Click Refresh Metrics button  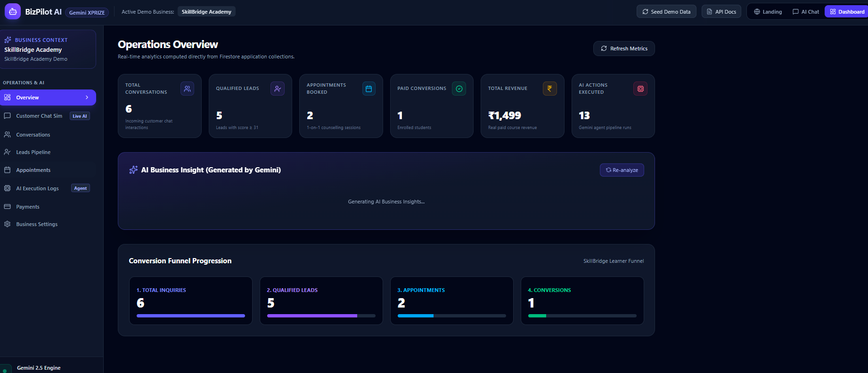coord(624,49)
